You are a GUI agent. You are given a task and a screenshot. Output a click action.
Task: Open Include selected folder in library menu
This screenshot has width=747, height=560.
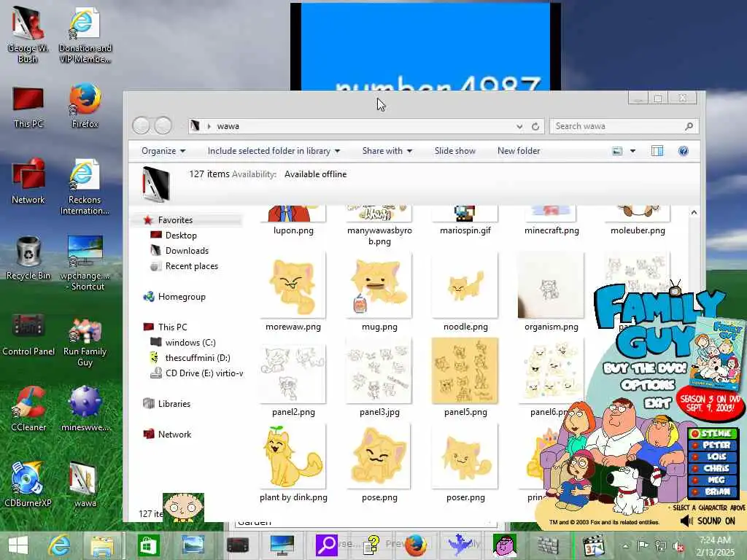point(274,151)
